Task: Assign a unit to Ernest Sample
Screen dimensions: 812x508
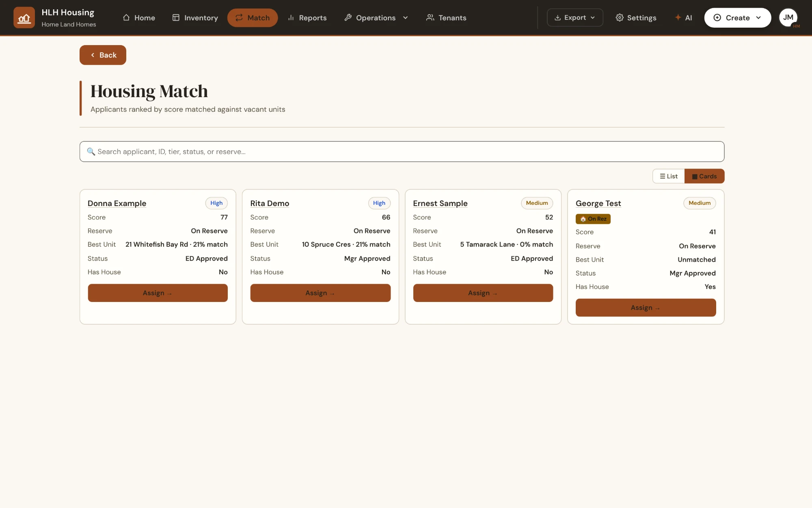Action: click(483, 293)
